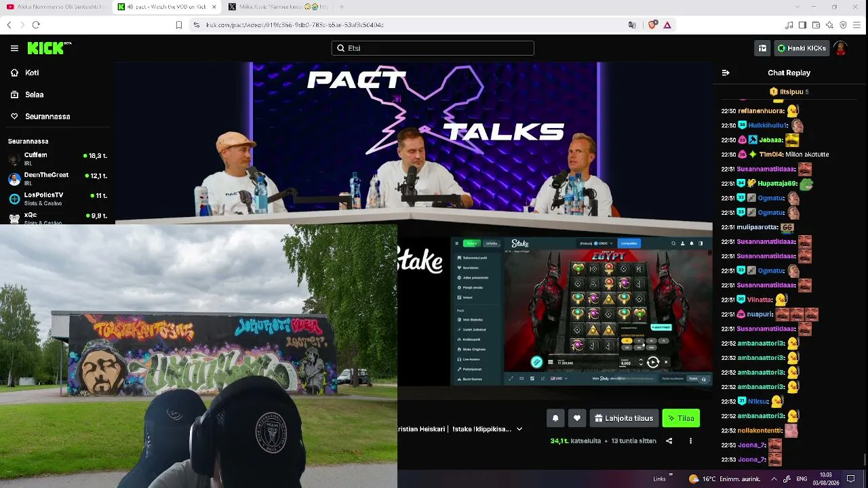This screenshot has height=488, width=868.
Task: Click username Hupattaja69 in chat
Action: 778,184
